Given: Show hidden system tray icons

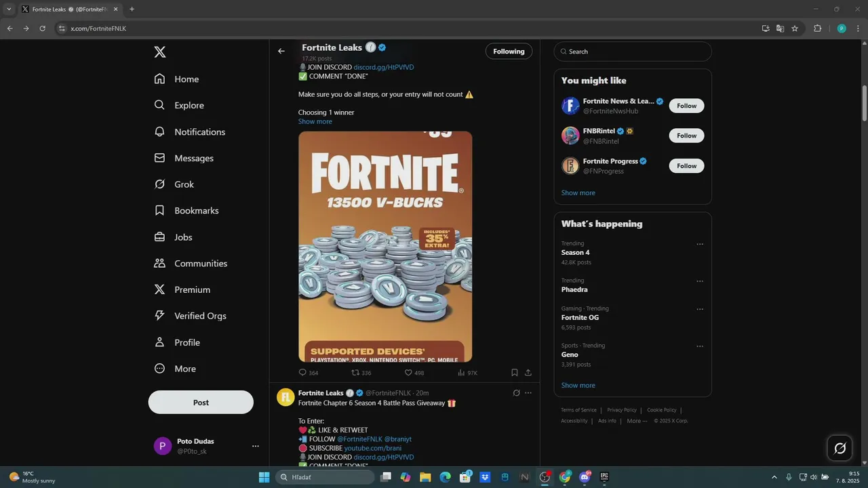Looking at the screenshot, I should [774, 477].
